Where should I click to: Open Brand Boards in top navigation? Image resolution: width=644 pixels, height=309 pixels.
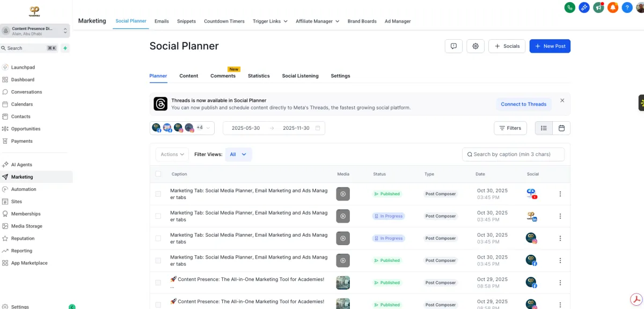click(362, 21)
